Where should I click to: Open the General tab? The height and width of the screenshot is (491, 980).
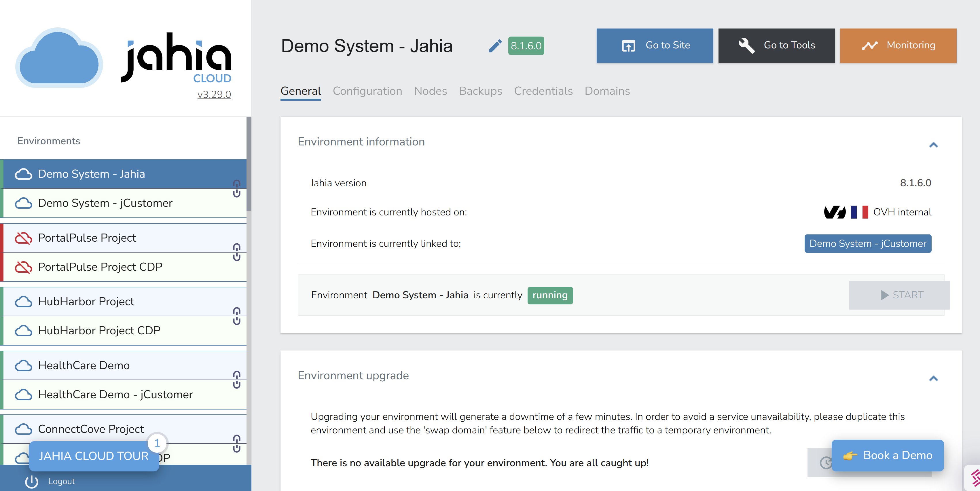301,91
